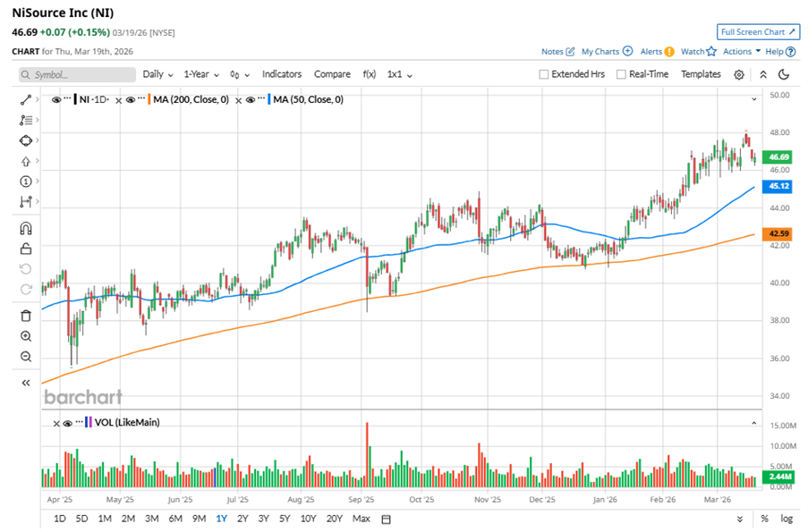Expand the 1-Year period dropdown
This screenshot has height=532, width=808.
[201, 74]
